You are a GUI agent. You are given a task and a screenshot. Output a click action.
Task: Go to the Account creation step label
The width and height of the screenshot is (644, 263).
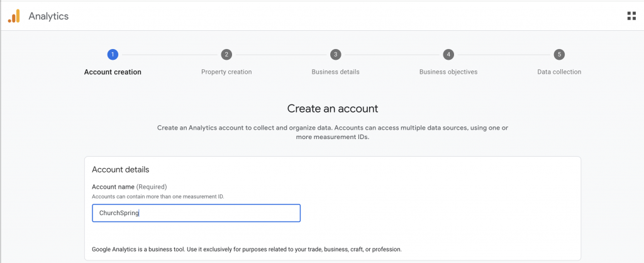[113, 72]
